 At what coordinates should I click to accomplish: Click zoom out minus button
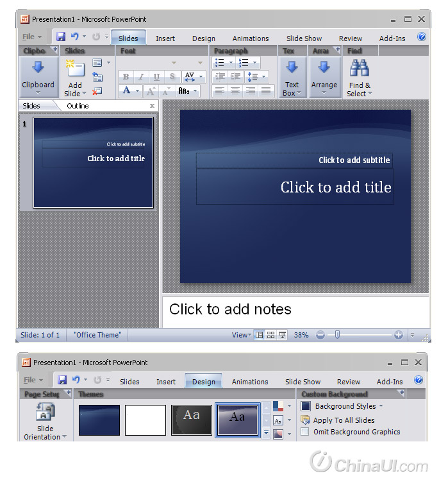(320, 335)
